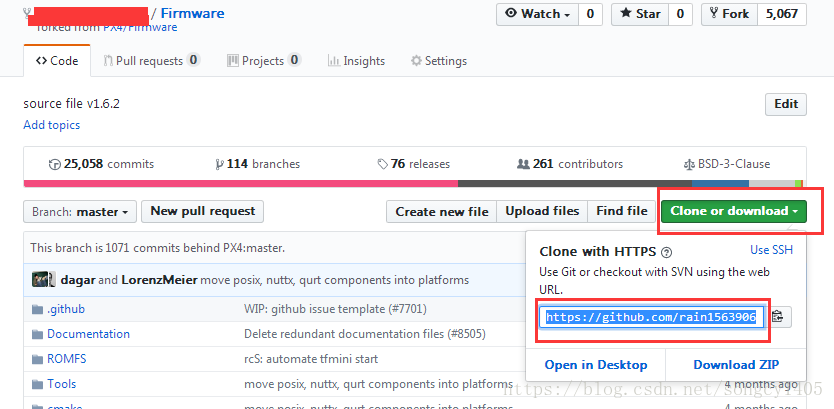Click the folder icon beside Tools
This screenshot has width=834, height=409.
click(37, 384)
